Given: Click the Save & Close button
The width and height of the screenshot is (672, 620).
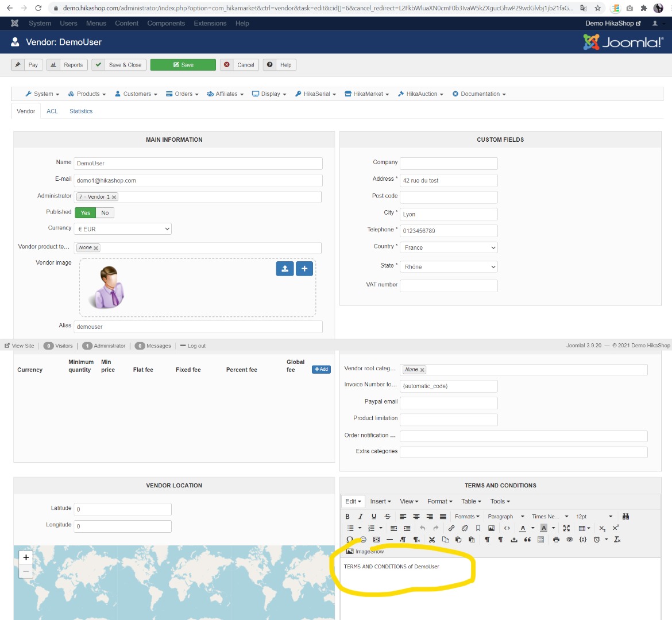Looking at the screenshot, I should 119,65.
